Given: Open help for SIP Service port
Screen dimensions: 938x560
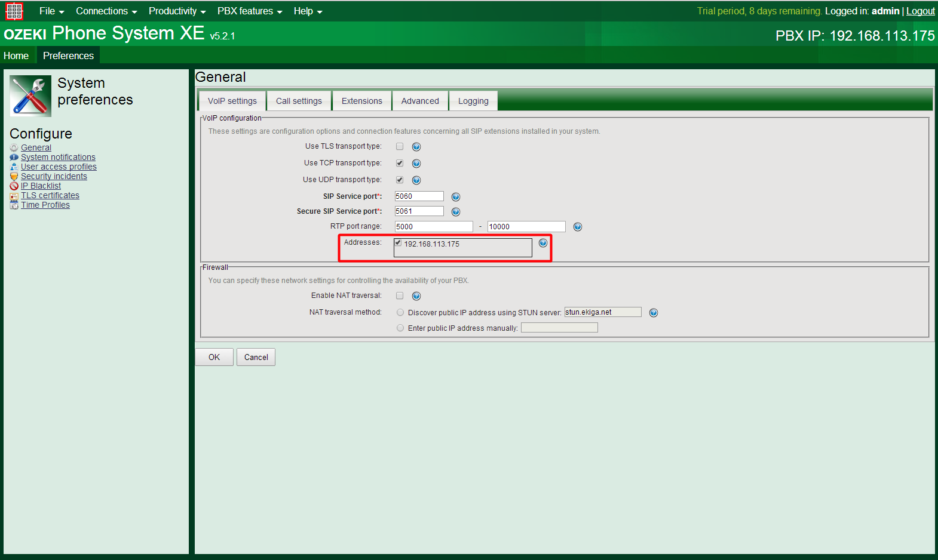Looking at the screenshot, I should click(456, 197).
